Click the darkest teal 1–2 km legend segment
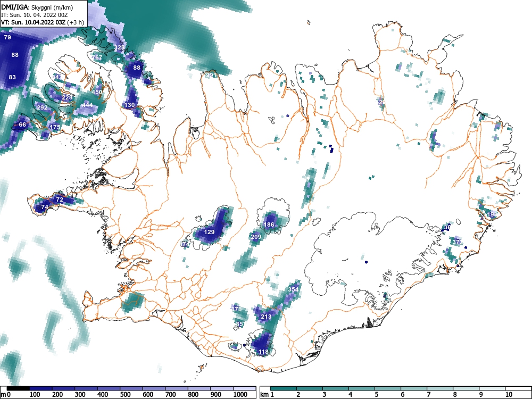This screenshot has width=532, height=399. 284,388
